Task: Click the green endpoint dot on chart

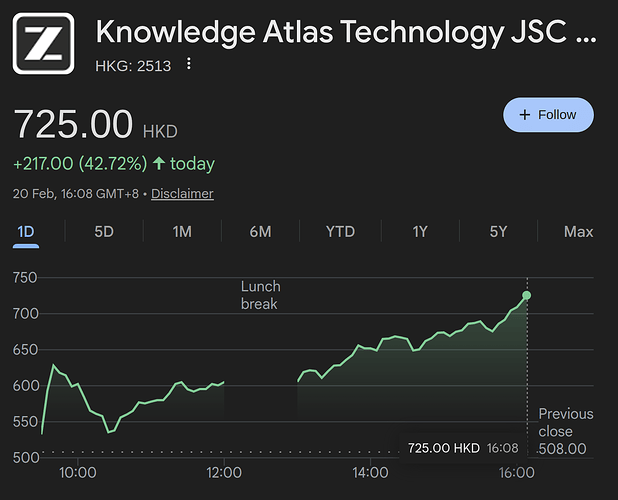Action: [527, 295]
